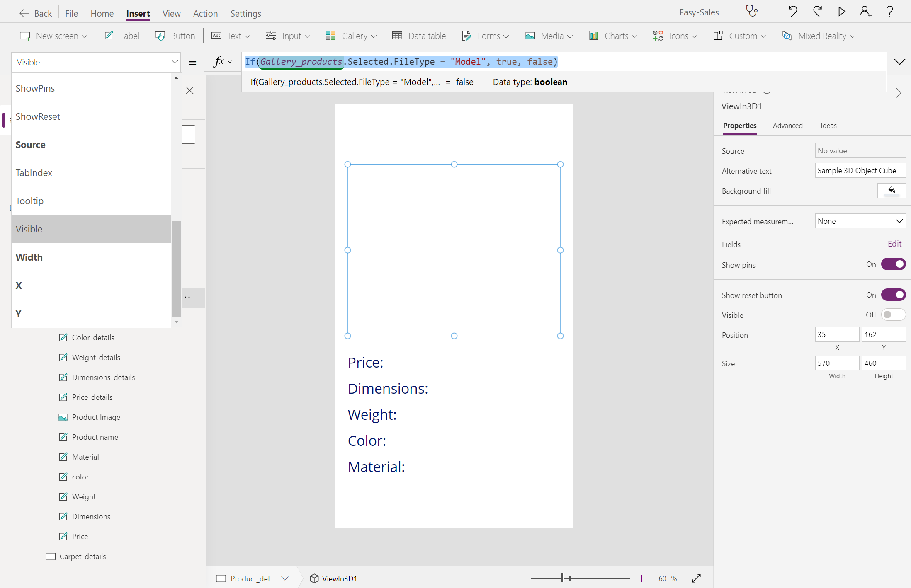Open Expected measurement None dropdown

click(x=860, y=221)
